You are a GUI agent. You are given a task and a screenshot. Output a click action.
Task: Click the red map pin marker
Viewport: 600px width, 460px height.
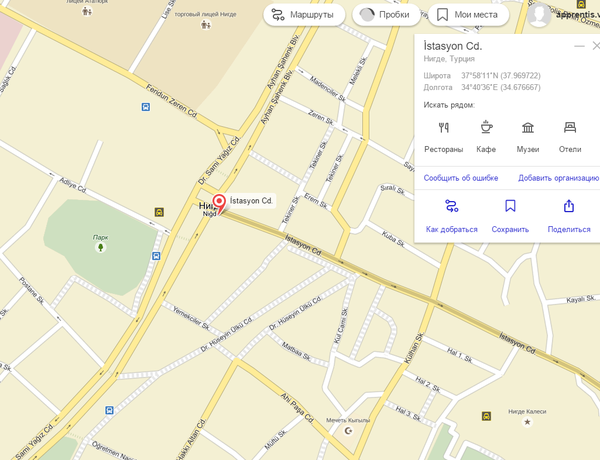click(x=219, y=203)
